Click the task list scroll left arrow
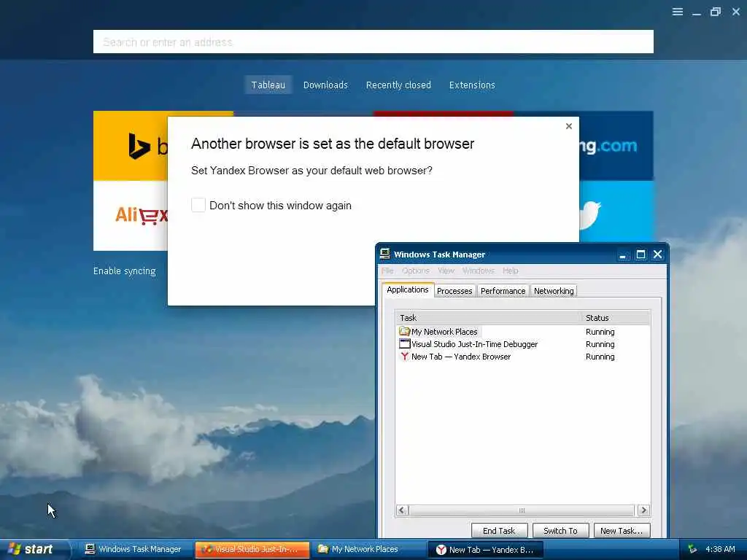Screen dimensions: 747x560 pos(402,510)
